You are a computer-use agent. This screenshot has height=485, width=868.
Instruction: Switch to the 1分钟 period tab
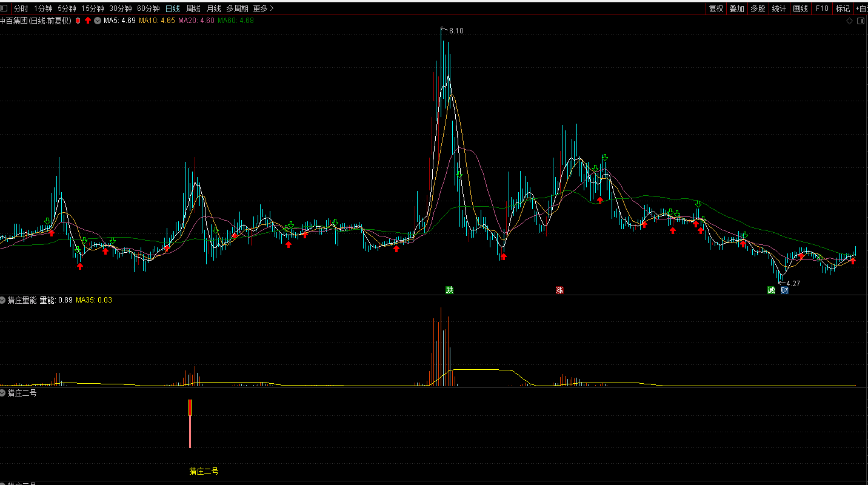click(x=43, y=8)
